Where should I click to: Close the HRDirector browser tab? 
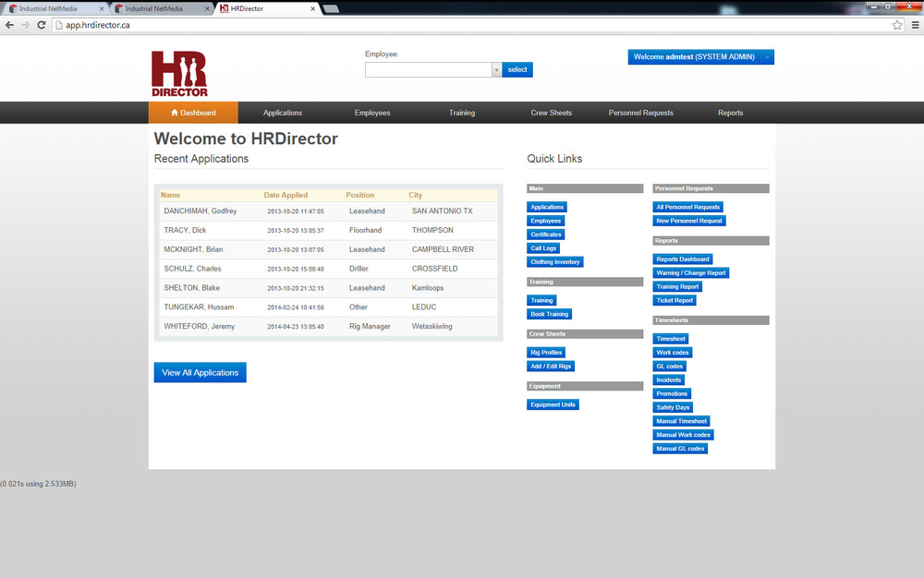(313, 9)
